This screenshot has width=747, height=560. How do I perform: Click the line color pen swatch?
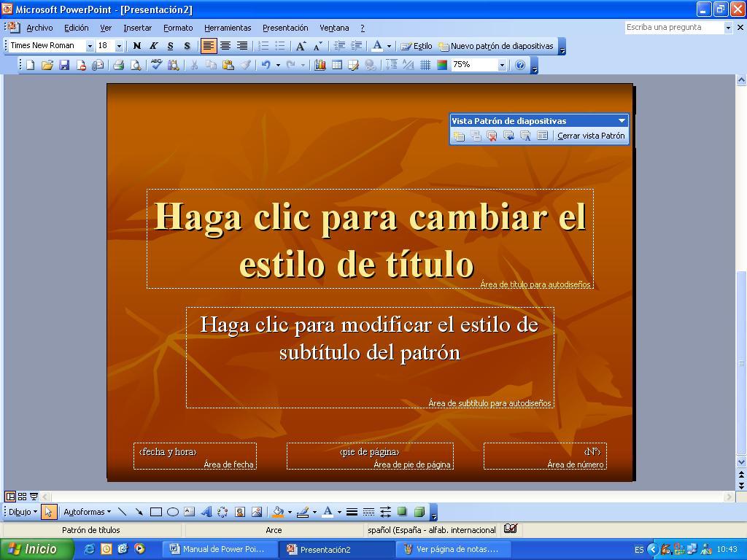[303, 512]
